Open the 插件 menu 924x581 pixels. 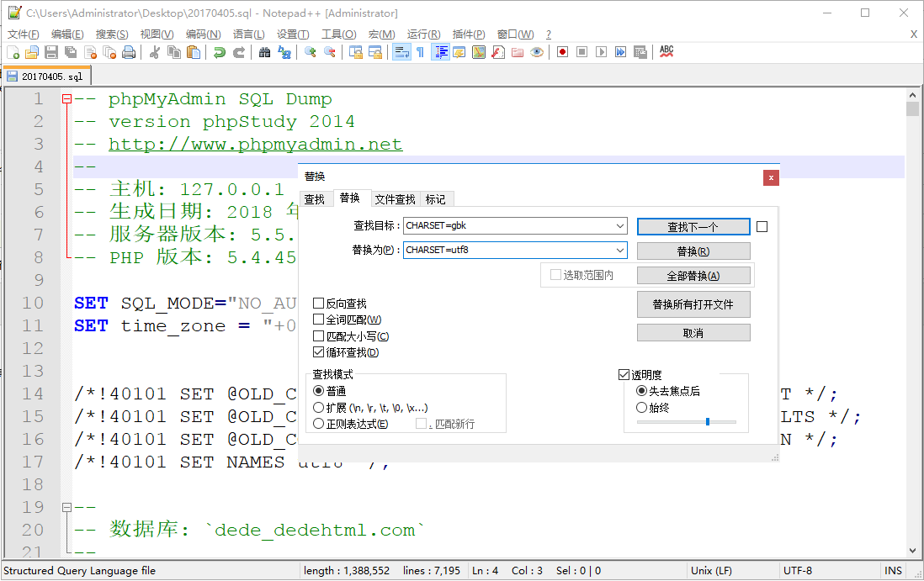(x=468, y=34)
